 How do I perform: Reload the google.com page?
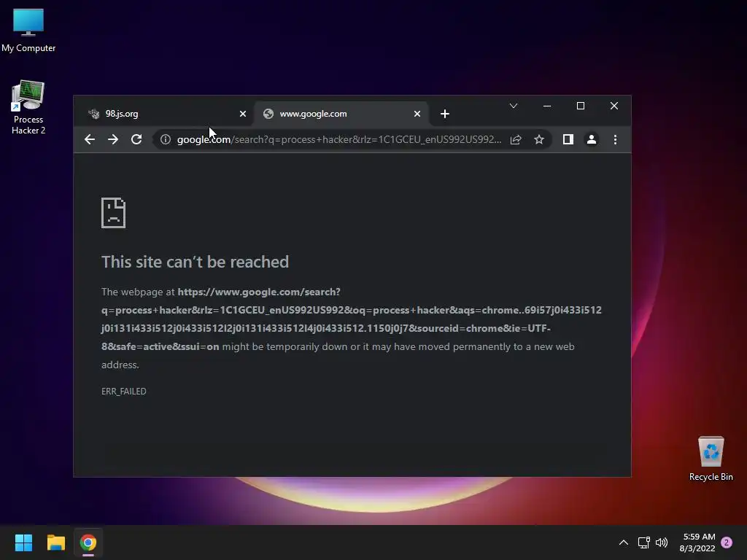coord(136,139)
